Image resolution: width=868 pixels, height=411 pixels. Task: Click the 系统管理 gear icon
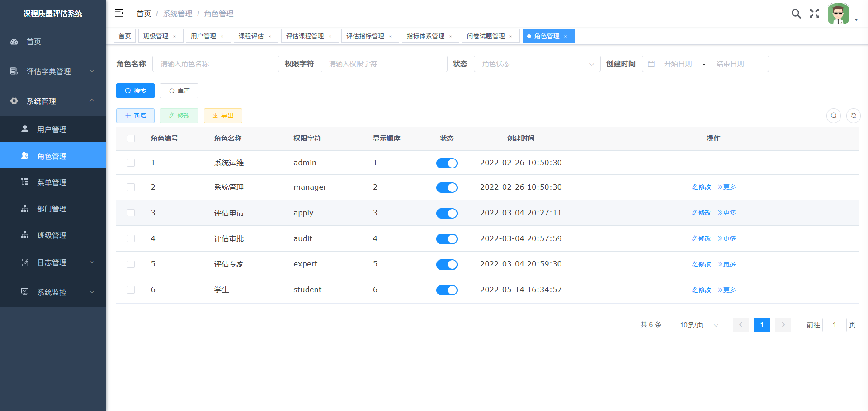pyautogui.click(x=14, y=101)
